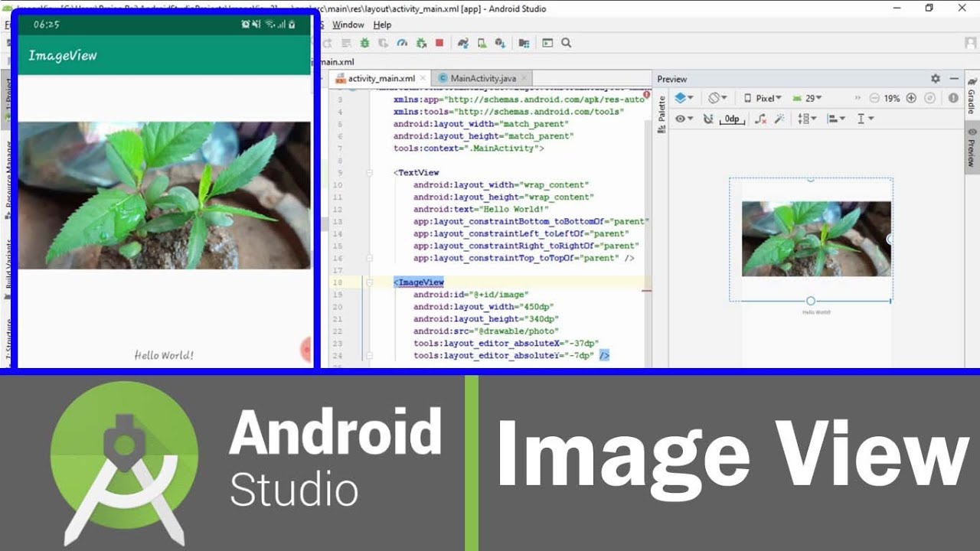Open the Help menu
The width and height of the screenshot is (980, 551).
point(382,24)
